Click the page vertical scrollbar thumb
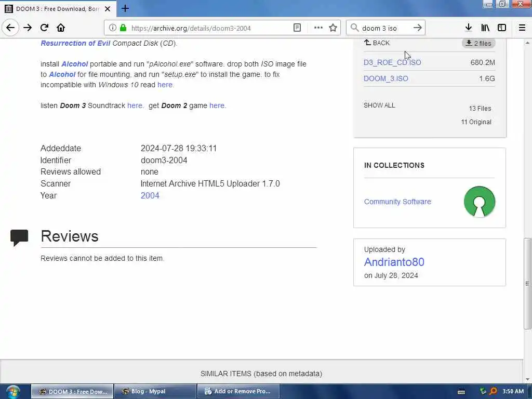 527,283
